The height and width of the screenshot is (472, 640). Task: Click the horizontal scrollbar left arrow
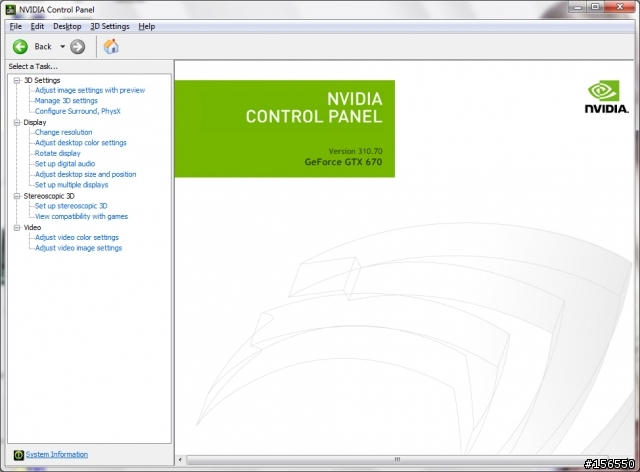pyautogui.click(x=180, y=460)
